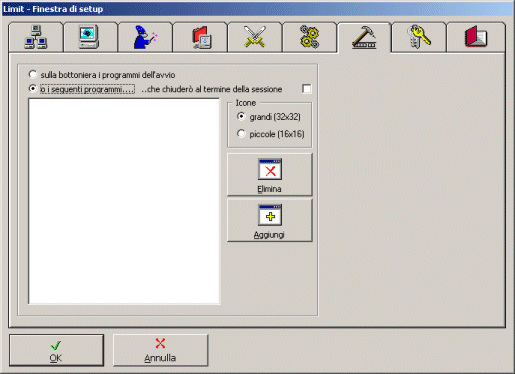This screenshot has width=515, height=374.
Task: Confirm with the OK button
Action: (x=56, y=350)
